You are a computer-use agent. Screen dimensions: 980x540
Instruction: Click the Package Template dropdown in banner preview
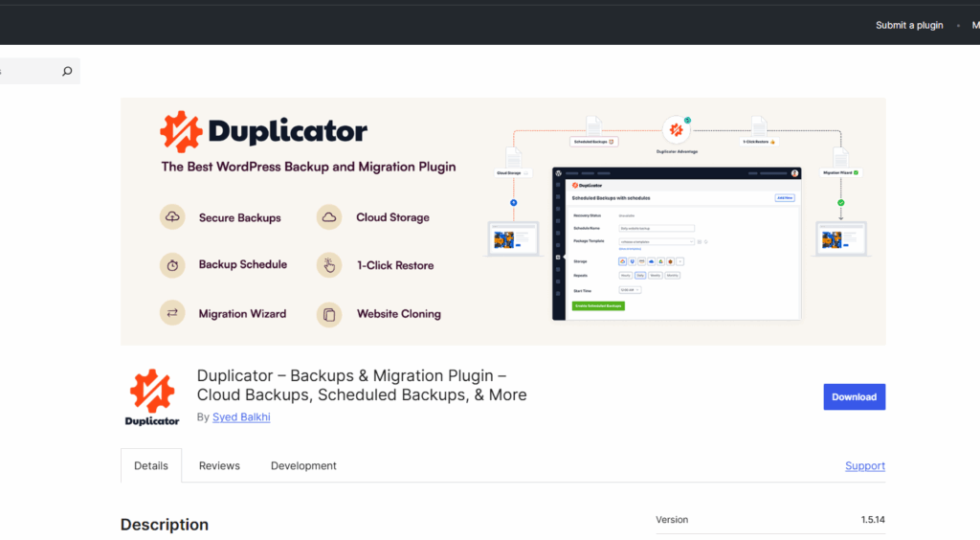pyautogui.click(x=656, y=241)
